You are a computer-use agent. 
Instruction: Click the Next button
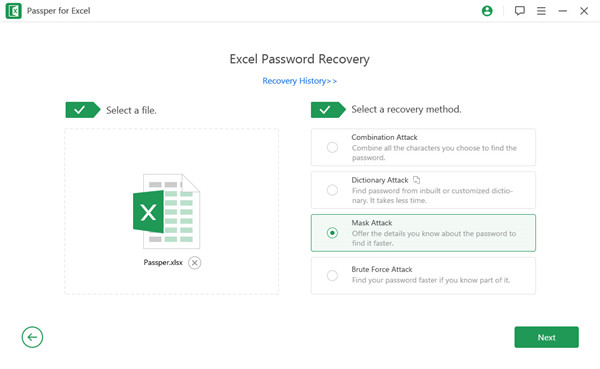click(546, 337)
